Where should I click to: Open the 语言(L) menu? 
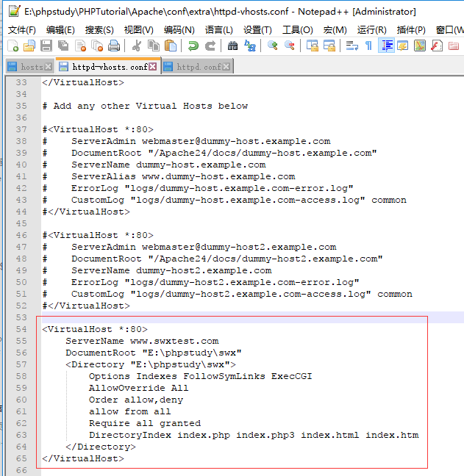coord(219,30)
